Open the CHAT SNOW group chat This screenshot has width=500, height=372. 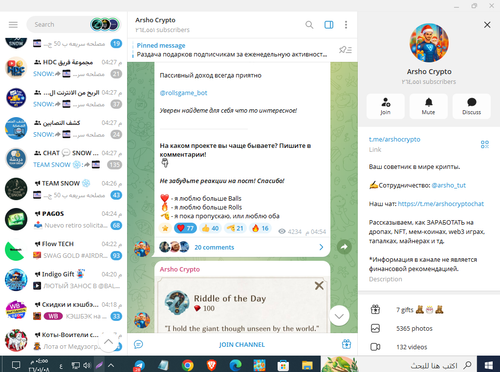pyautogui.click(x=63, y=159)
